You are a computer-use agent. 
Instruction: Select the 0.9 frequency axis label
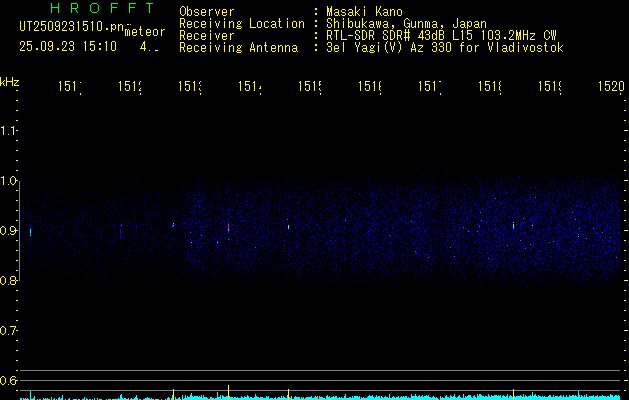coord(9,231)
